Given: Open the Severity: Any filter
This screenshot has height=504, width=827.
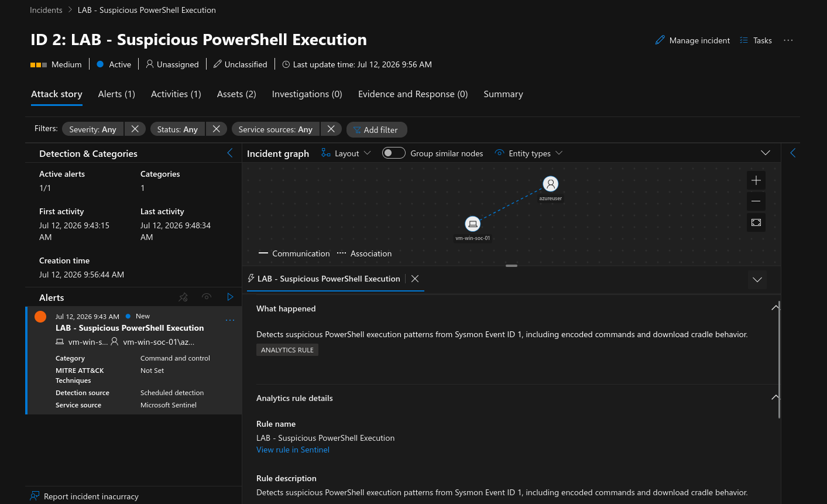Looking at the screenshot, I should click(x=93, y=129).
